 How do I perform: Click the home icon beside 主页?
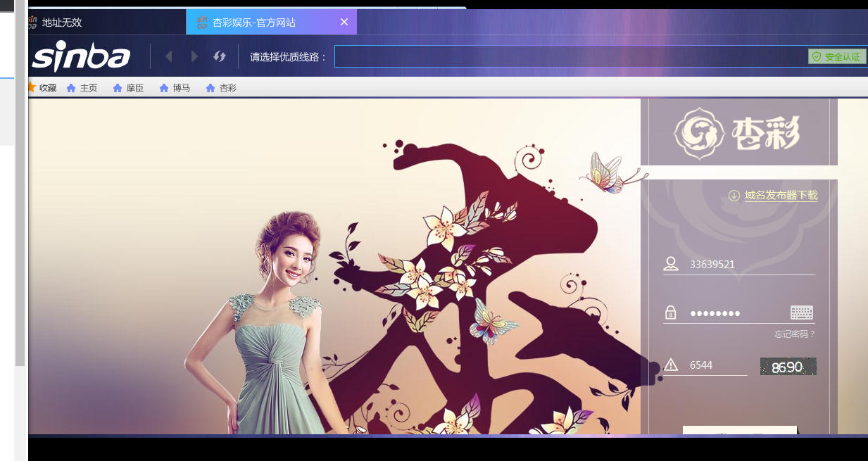point(71,87)
